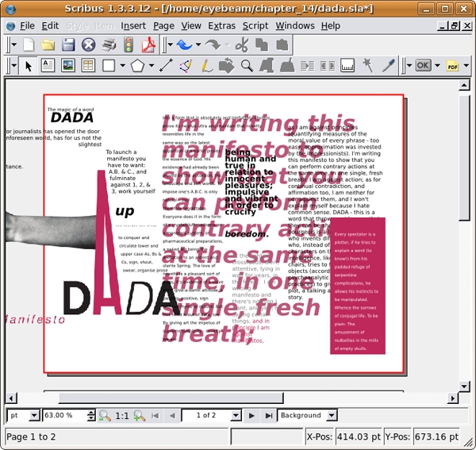Open the PDF annotation tools dropdown arrow
Screen dimensions: 476x450
click(466, 65)
